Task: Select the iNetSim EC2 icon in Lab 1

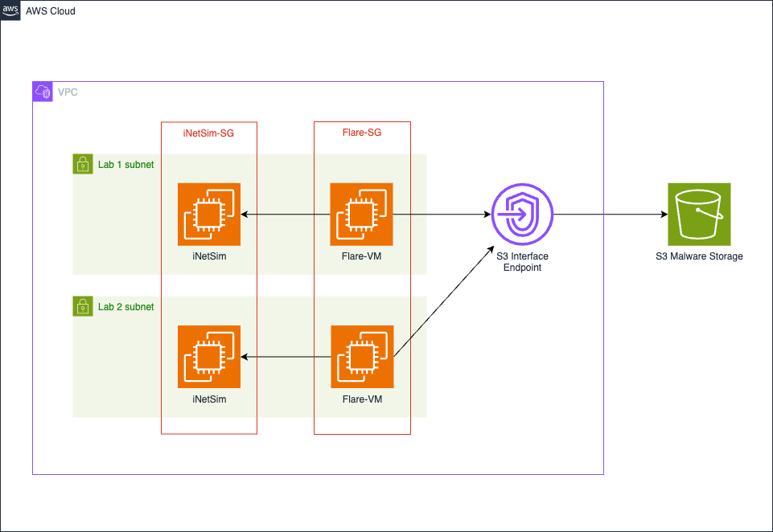Action: 209,215
